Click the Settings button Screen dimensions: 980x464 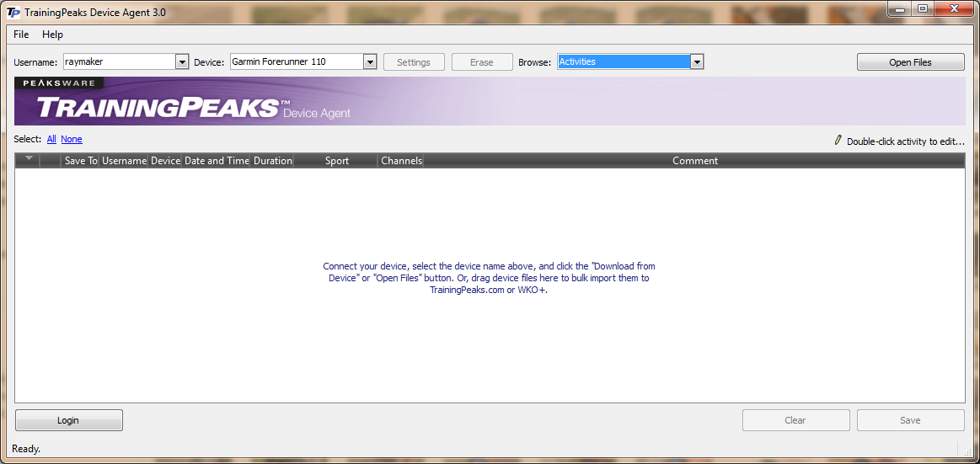pyautogui.click(x=414, y=62)
